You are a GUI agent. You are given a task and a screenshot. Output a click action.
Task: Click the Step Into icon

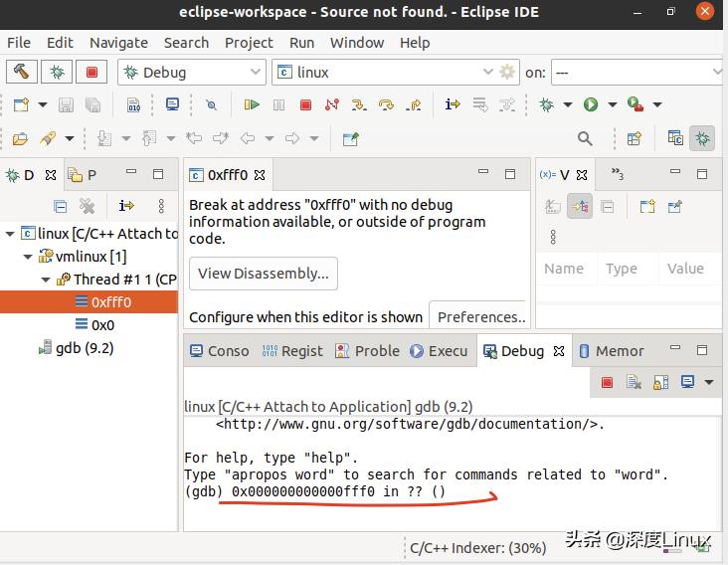click(359, 104)
